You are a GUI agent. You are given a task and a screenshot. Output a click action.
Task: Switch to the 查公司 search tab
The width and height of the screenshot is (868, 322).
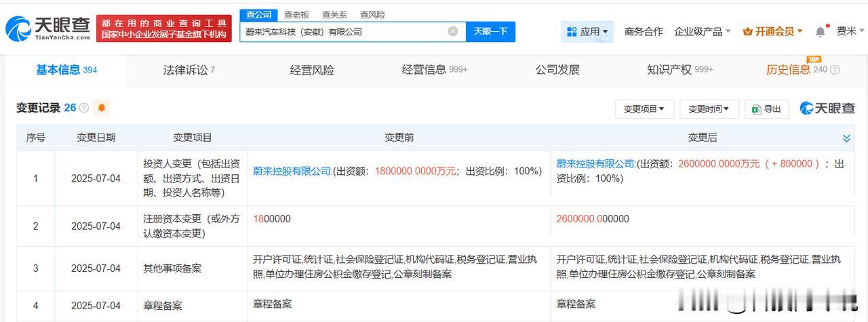click(258, 15)
